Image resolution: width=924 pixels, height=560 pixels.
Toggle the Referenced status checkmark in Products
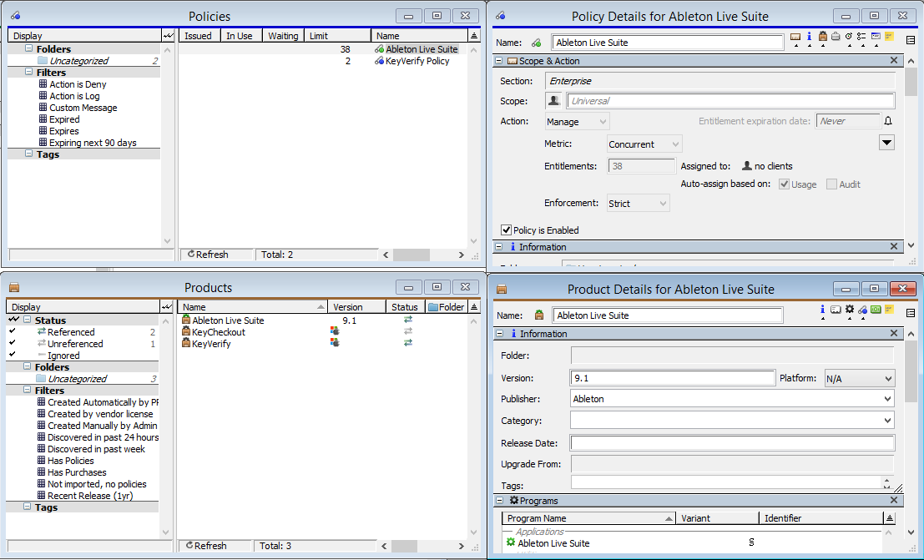pyautogui.click(x=13, y=331)
